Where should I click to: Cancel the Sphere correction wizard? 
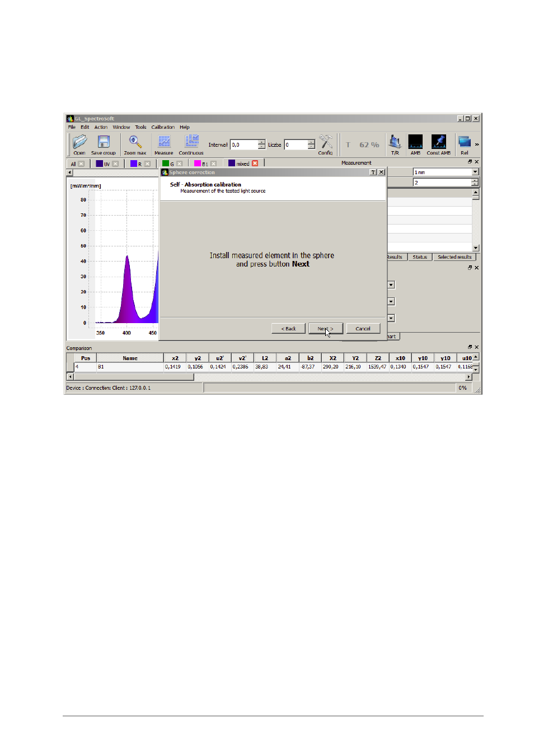pyautogui.click(x=363, y=329)
